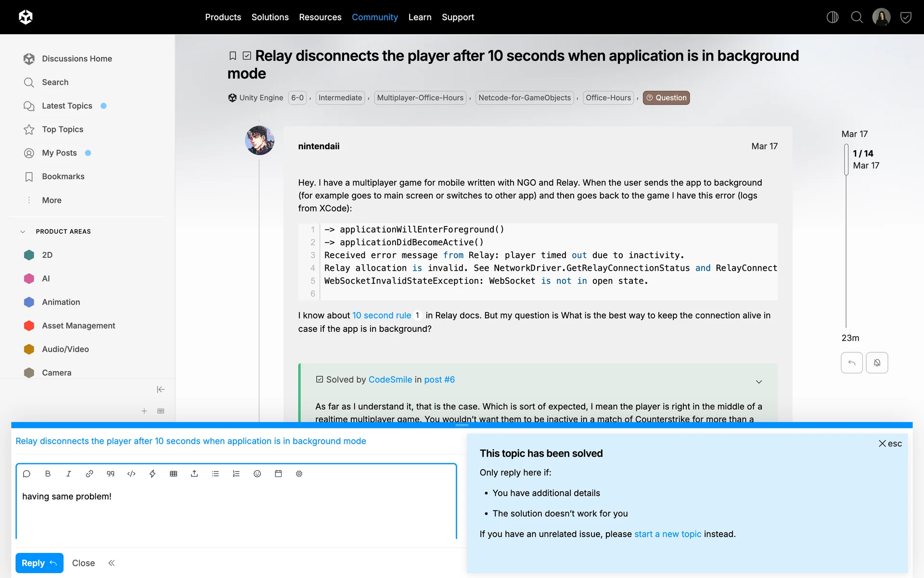Screen dimensions: 924x578
Task: Open the start a new topic link
Action: (x=667, y=534)
